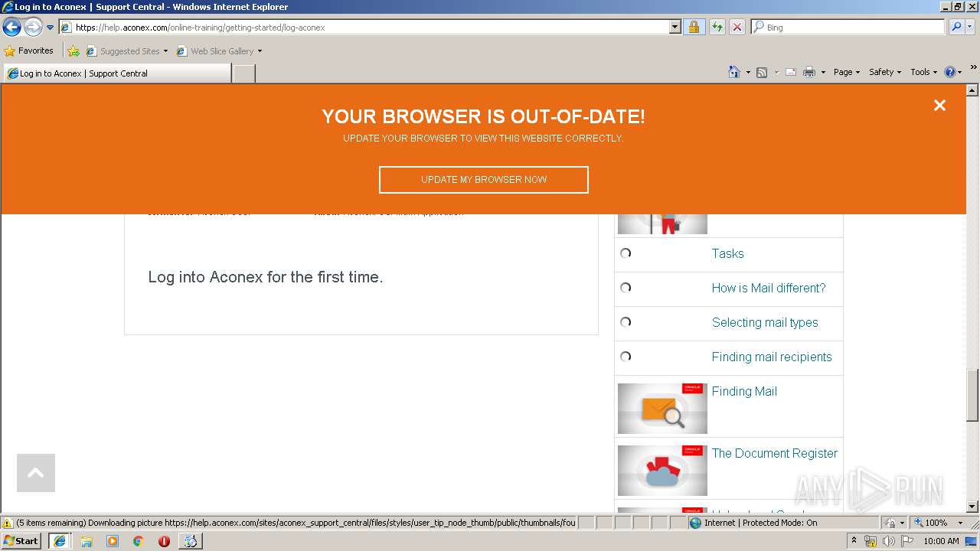Open the red Opera taskbar icon
This screenshot has width=980, height=551.
[164, 541]
